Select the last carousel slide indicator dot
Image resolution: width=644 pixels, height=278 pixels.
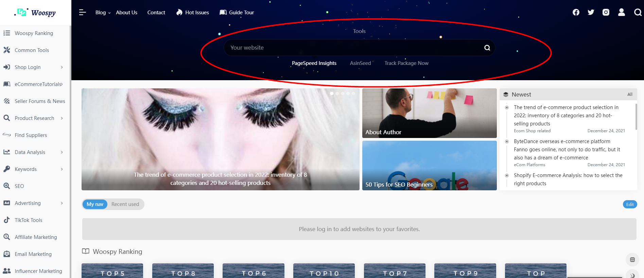(353, 93)
